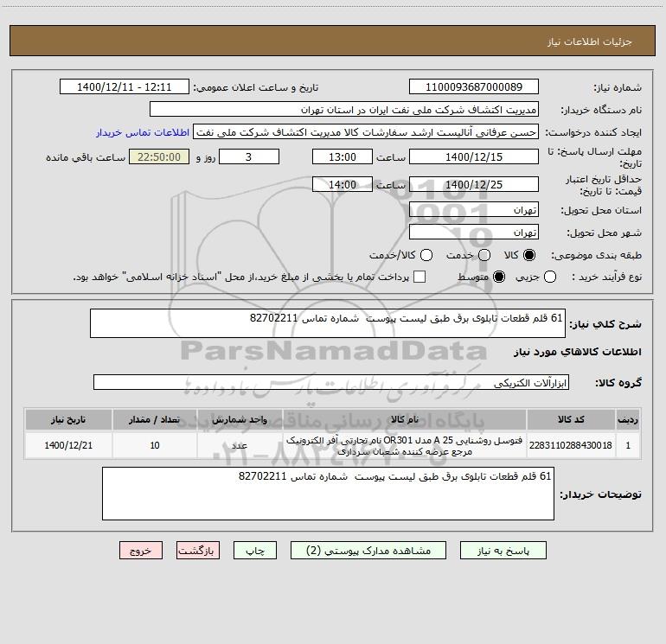Click the unit cell عدد
This screenshot has height=644, width=666.
coord(240,445)
